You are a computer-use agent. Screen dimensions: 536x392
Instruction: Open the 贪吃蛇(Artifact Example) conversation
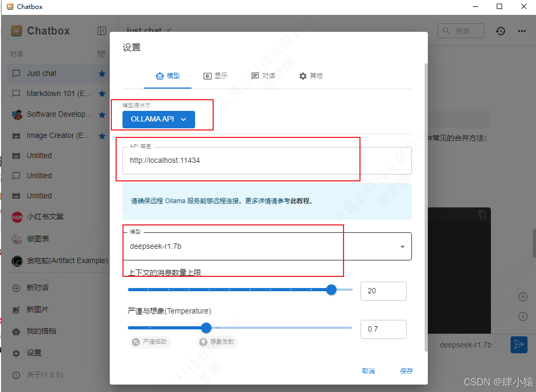58,261
